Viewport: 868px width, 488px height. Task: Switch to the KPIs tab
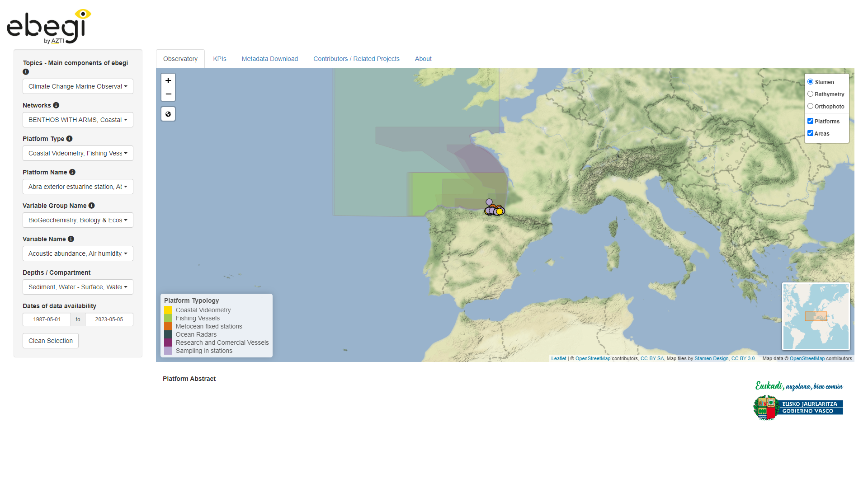pyautogui.click(x=220, y=59)
